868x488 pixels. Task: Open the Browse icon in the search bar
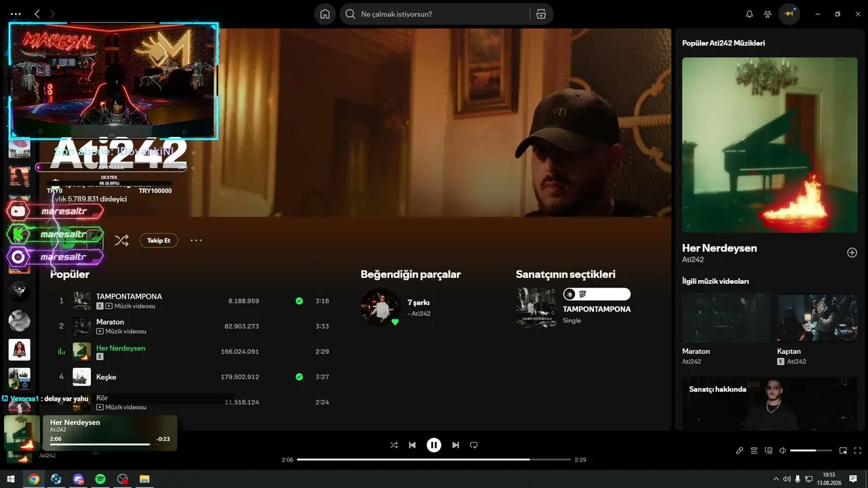[x=540, y=14]
